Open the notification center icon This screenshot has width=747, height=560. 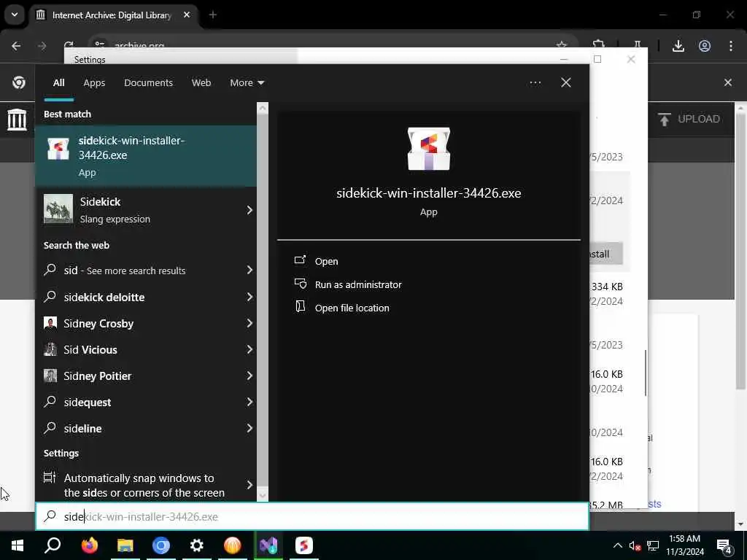pyautogui.click(x=724, y=545)
